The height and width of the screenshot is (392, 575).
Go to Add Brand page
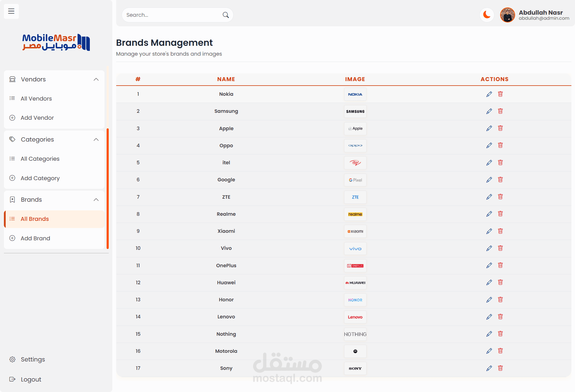(x=35, y=238)
